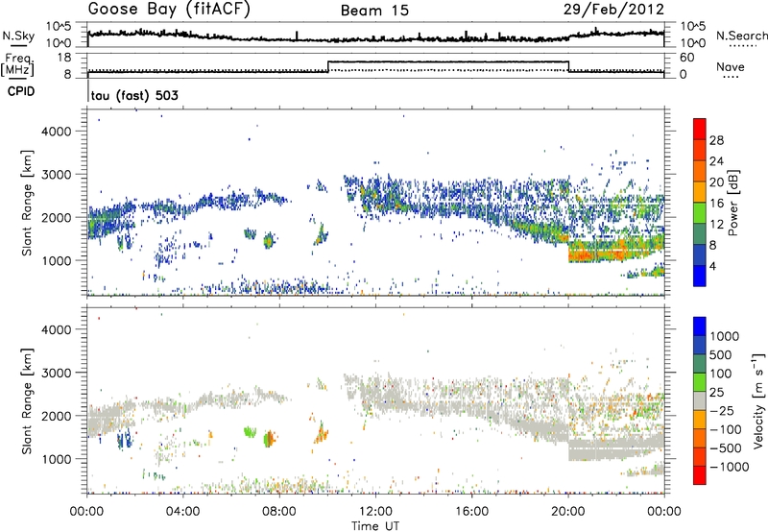
Task: Click the '08:00' time tick label
Action: click(x=279, y=512)
